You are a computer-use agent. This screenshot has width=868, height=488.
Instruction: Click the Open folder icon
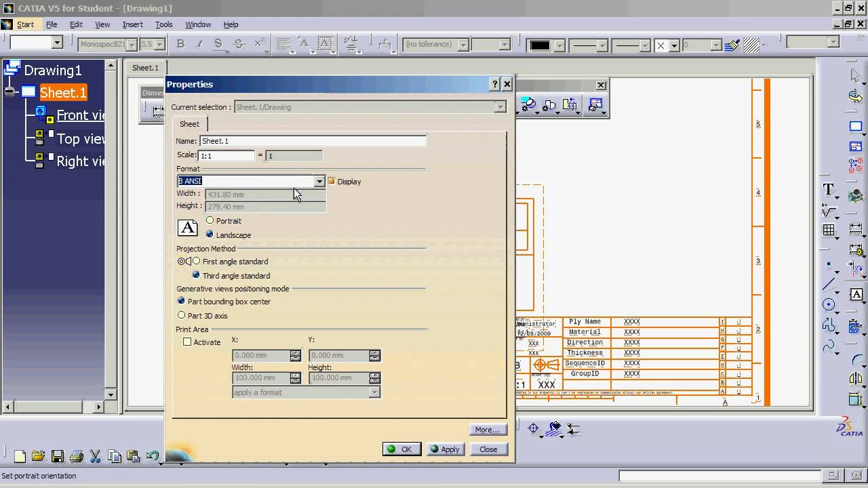(38, 456)
